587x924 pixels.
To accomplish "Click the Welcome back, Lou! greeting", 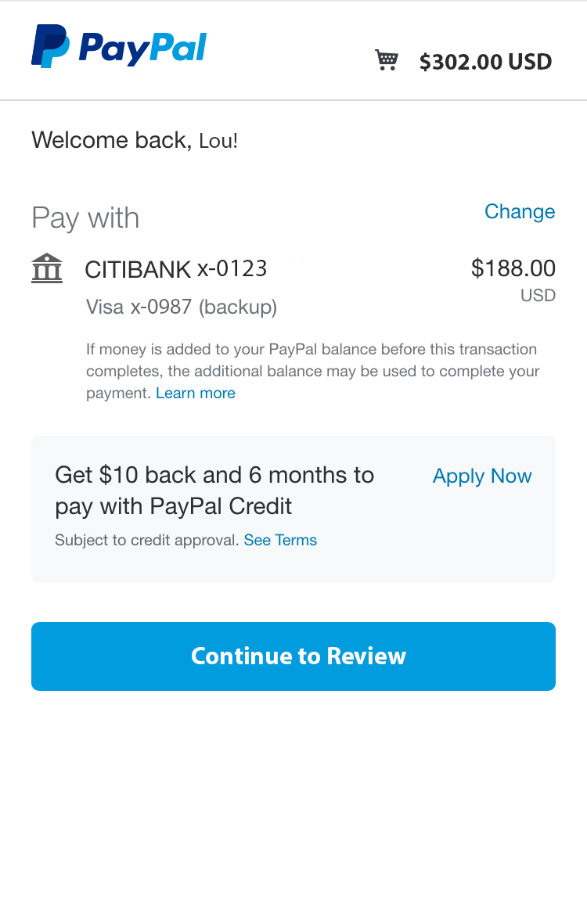I will pos(135,140).
